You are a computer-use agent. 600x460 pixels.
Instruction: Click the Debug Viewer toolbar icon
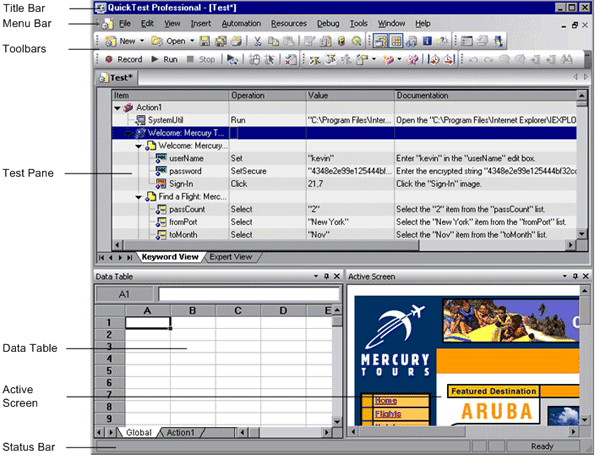(412, 41)
